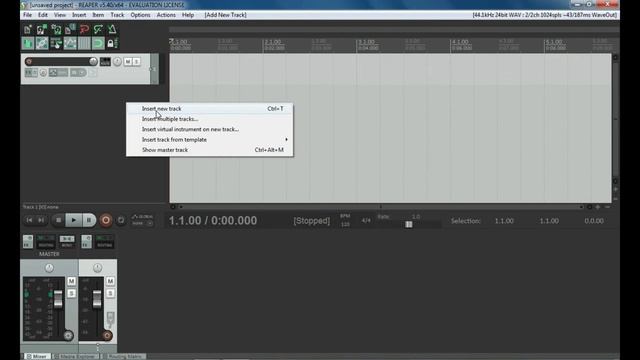
Task: Open the View menu
Action: tap(60, 15)
